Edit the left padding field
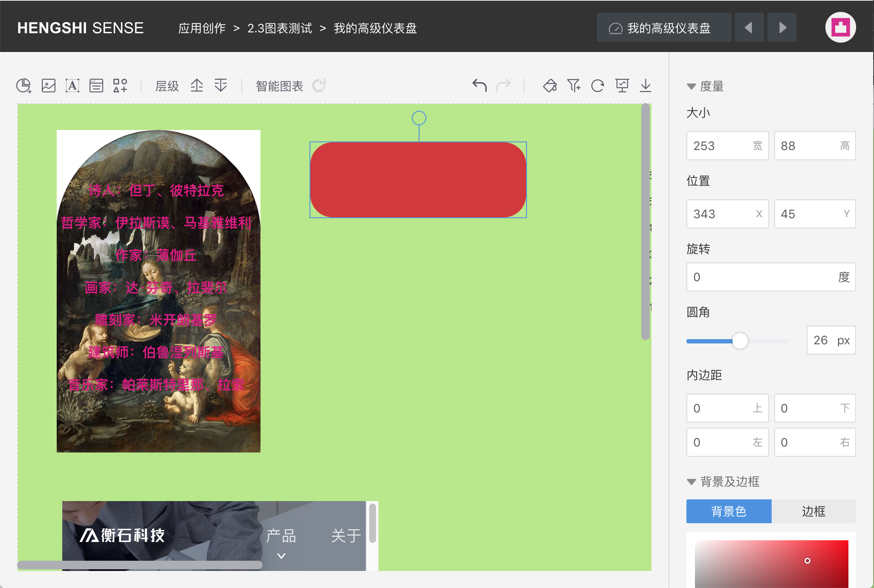 pyautogui.click(x=727, y=442)
